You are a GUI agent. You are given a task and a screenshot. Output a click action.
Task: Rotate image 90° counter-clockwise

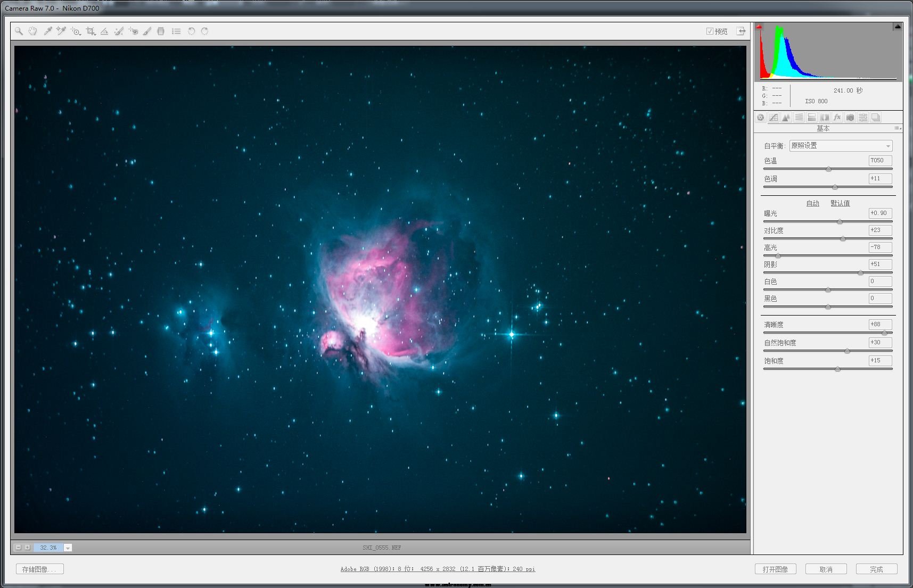point(191,31)
